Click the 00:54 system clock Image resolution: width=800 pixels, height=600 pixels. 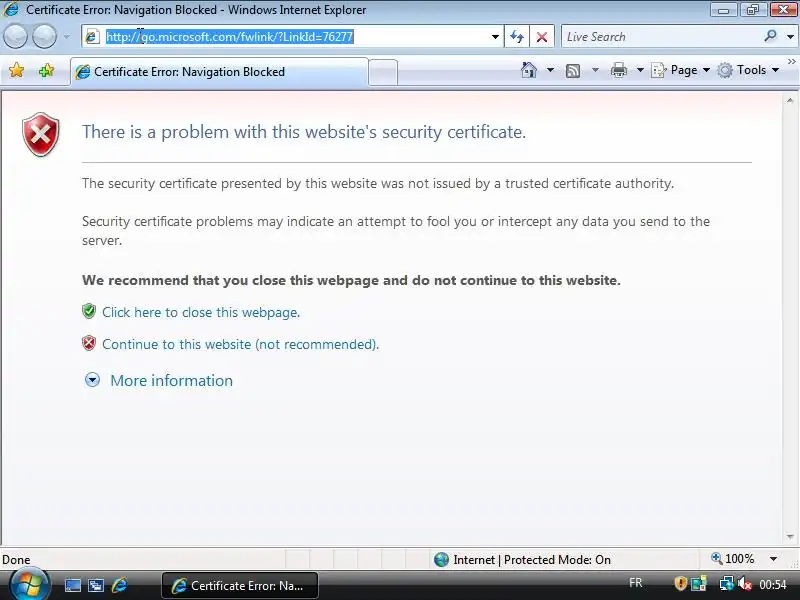tap(772, 584)
